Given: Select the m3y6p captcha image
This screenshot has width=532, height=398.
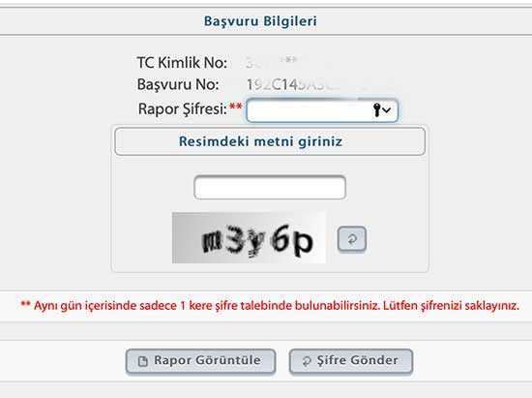Looking at the screenshot, I should (249, 237).
